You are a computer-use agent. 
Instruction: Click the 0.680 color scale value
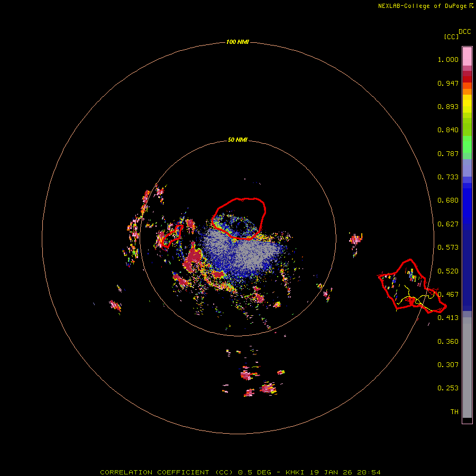[448, 200]
